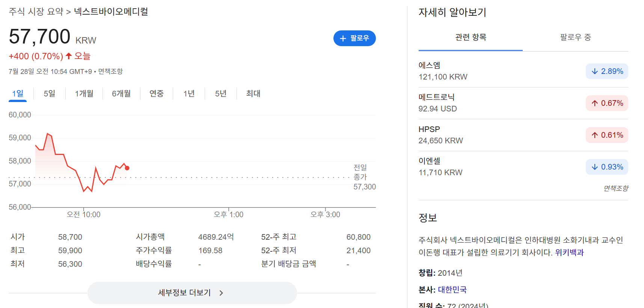644x308 pixels.
Task: Click the 시가총액 value 4689.24억
Action: point(216,237)
